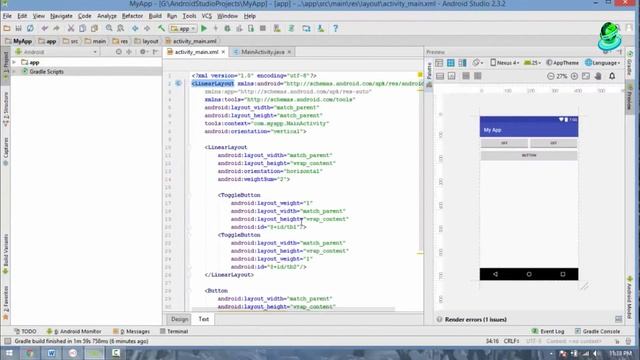640x360 pixels.
Task: Zoom in the layout preview
Action: click(x=574, y=76)
